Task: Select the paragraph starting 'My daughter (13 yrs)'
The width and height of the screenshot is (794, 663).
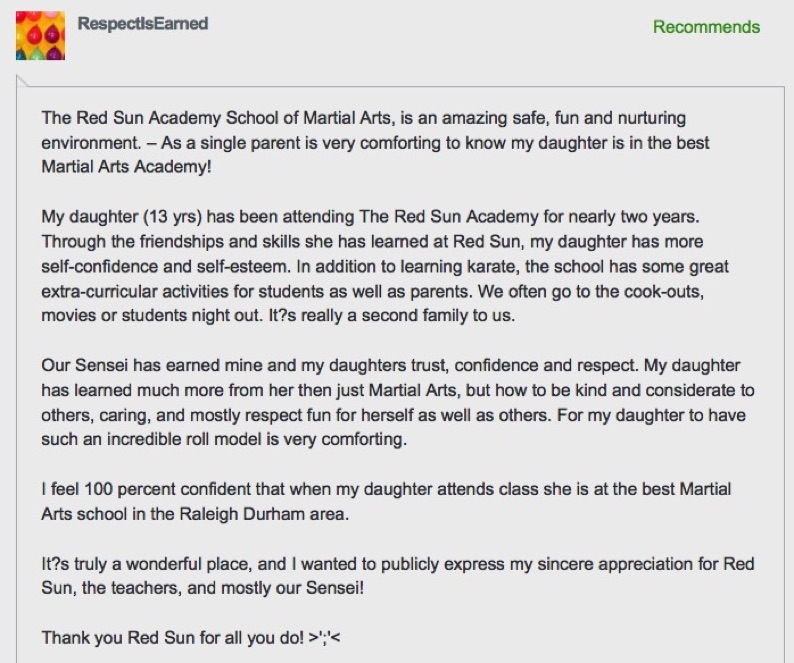Action: coord(385,266)
